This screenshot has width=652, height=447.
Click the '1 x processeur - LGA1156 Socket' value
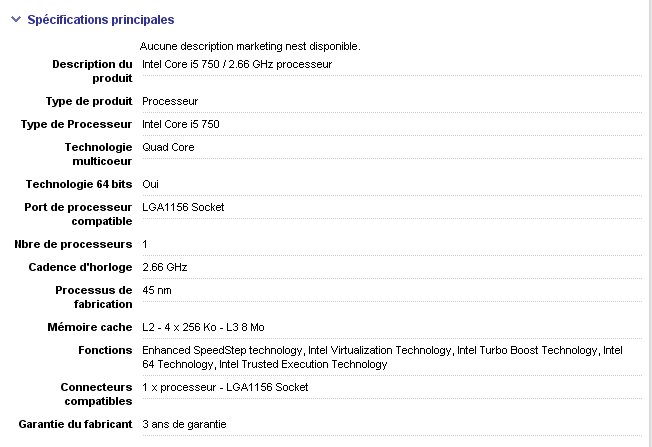(x=225, y=387)
